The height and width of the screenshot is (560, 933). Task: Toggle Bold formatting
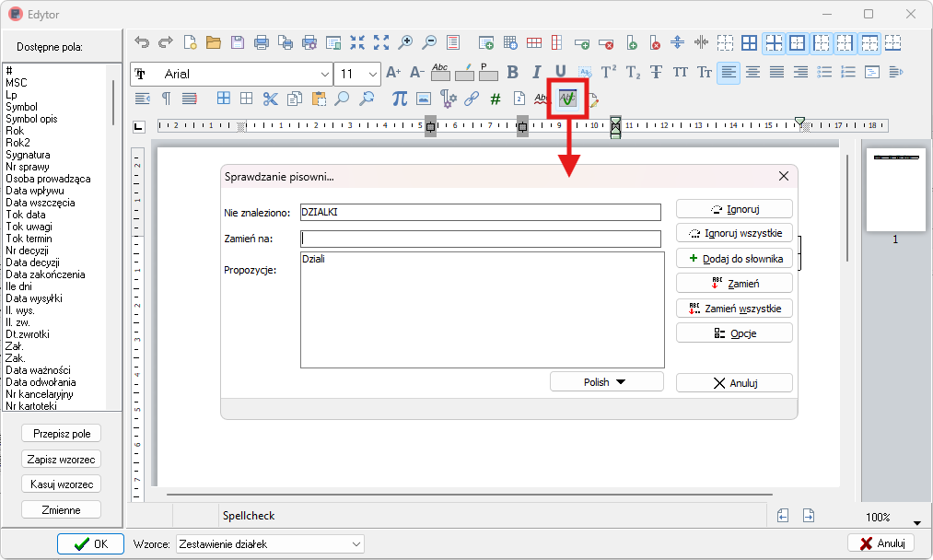(x=512, y=73)
